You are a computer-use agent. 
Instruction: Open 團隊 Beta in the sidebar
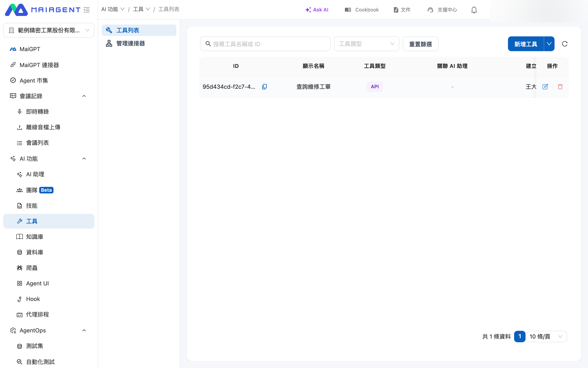point(49,190)
